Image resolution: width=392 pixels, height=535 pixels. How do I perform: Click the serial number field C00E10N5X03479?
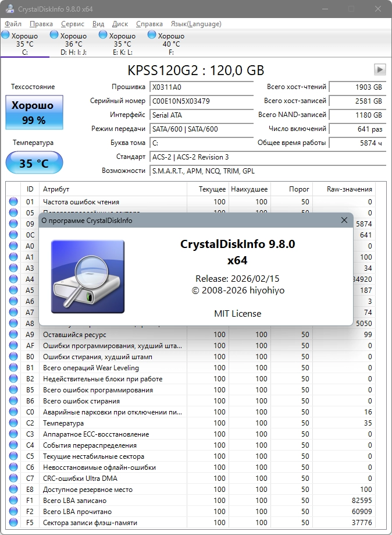coord(201,101)
